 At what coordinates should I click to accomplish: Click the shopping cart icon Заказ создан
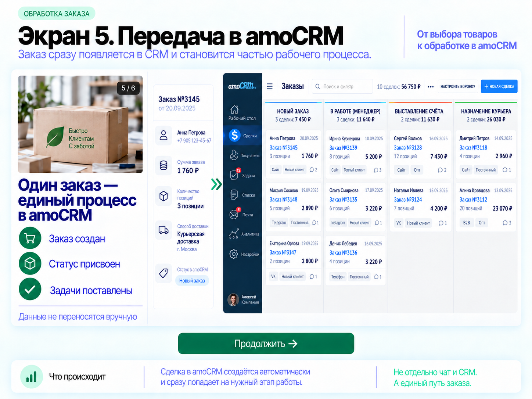[x=30, y=238]
